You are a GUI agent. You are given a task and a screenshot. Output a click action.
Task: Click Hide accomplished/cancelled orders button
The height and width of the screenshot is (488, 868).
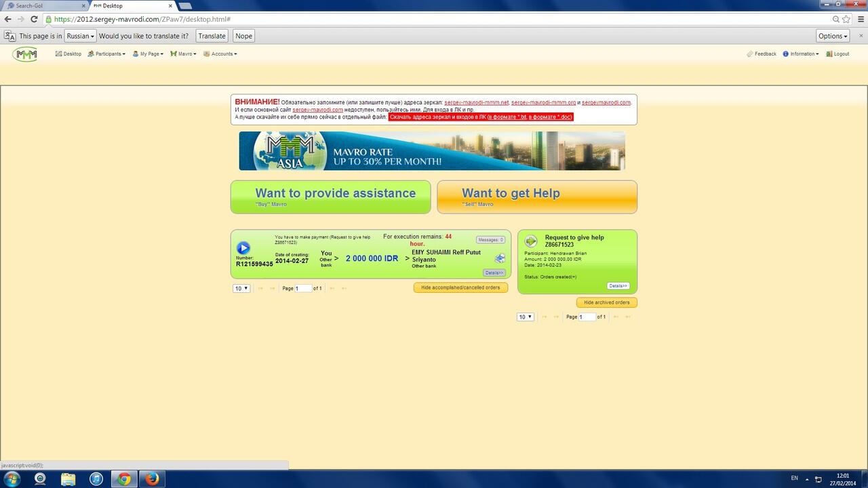click(460, 287)
